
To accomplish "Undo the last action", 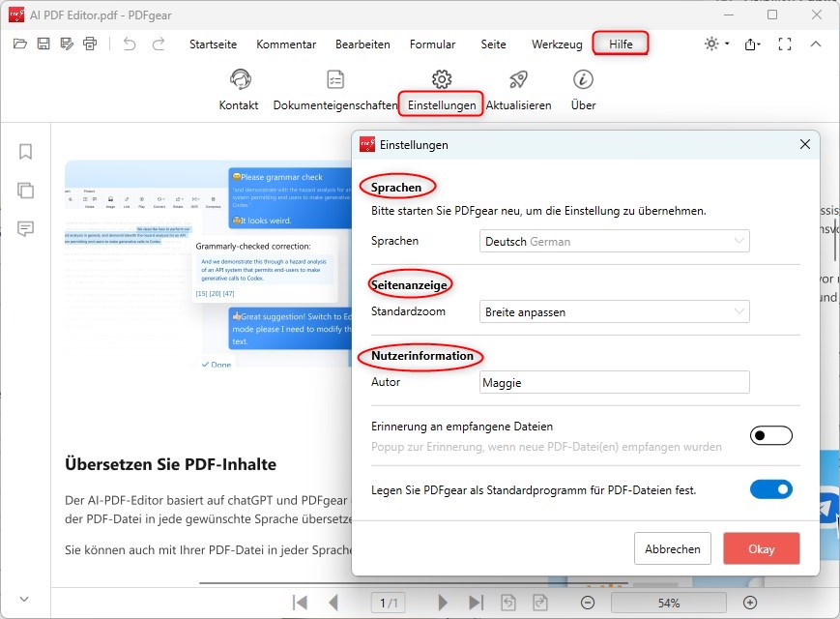I will point(130,44).
